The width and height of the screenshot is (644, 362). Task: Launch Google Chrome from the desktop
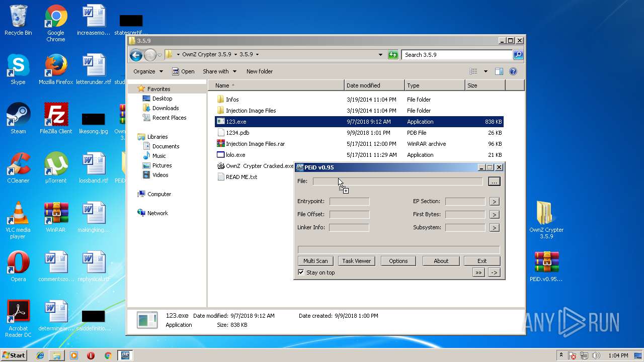56,23
